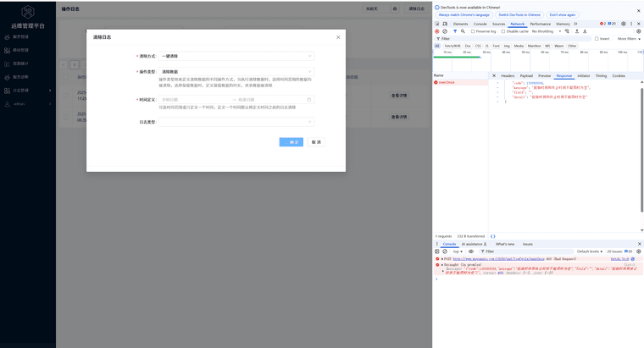The height and width of the screenshot is (348, 644).
Task: Click Switch DevTools to Chinese button
Action: tap(519, 14)
